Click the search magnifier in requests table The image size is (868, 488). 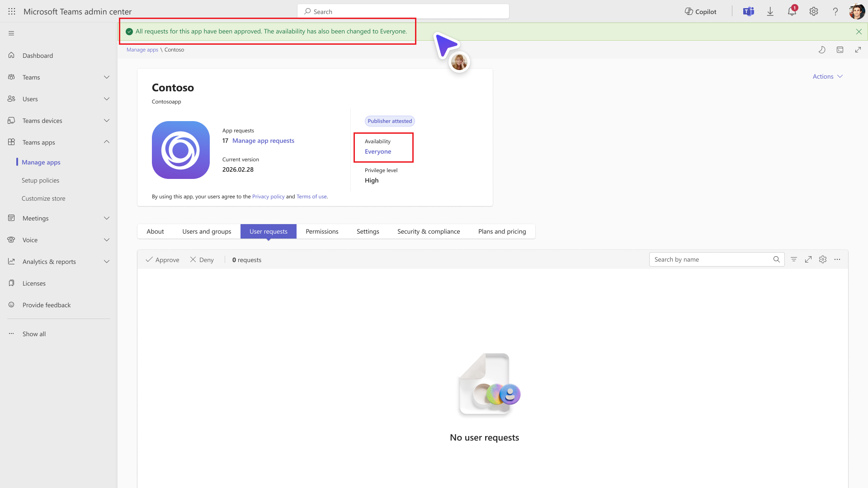[x=777, y=259]
